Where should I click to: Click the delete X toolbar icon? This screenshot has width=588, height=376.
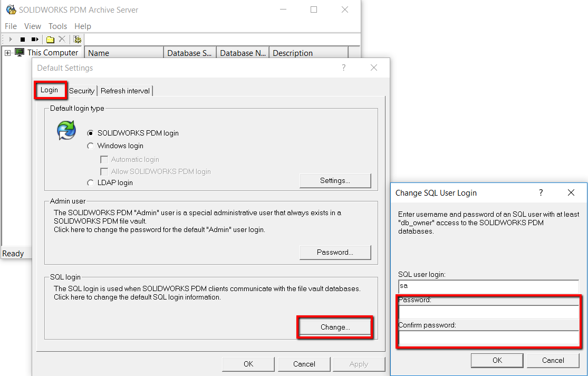click(x=62, y=40)
